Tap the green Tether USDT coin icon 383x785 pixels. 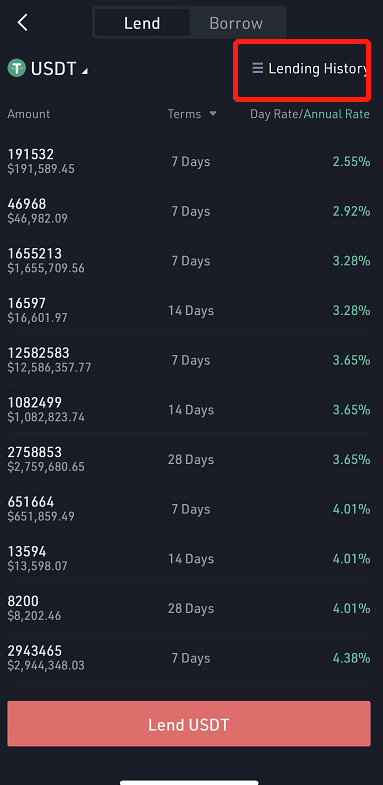coord(17,68)
